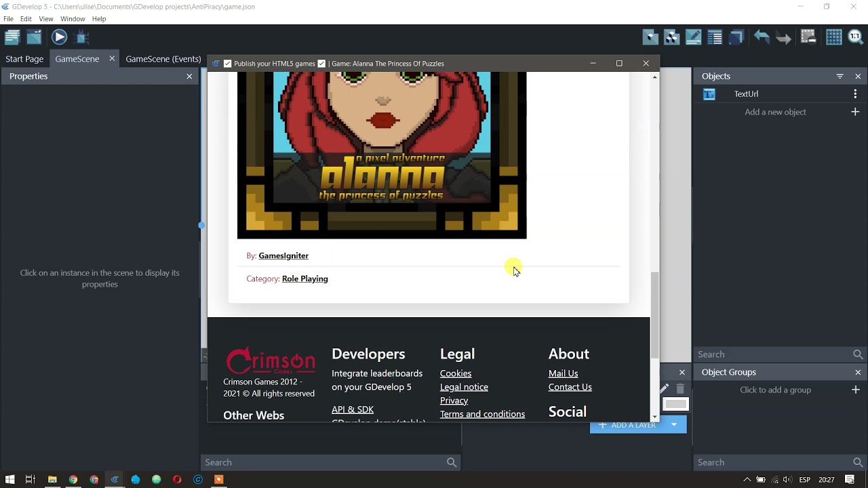This screenshot has width=868, height=488.
Task: Open the Objects panel filter icon
Action: click(x=840, y=77)
